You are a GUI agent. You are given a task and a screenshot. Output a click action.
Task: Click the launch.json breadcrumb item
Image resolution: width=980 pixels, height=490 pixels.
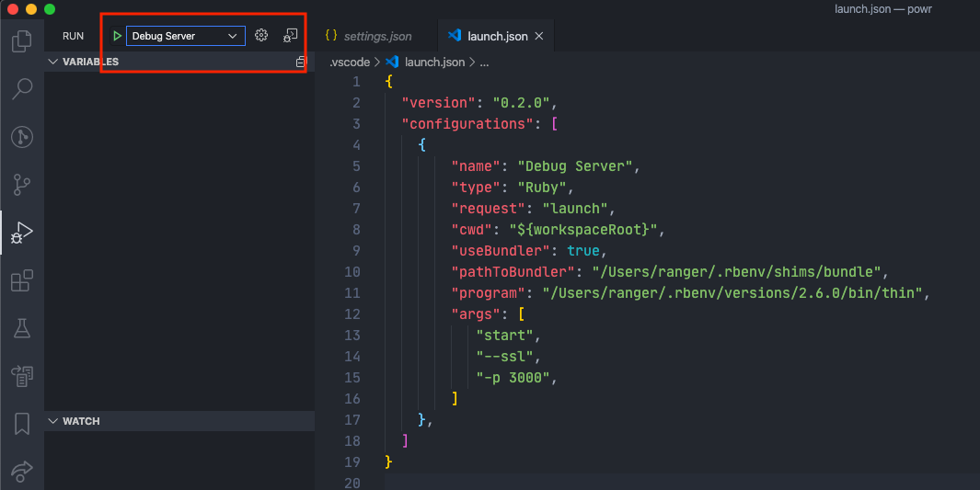coord(434,62)
